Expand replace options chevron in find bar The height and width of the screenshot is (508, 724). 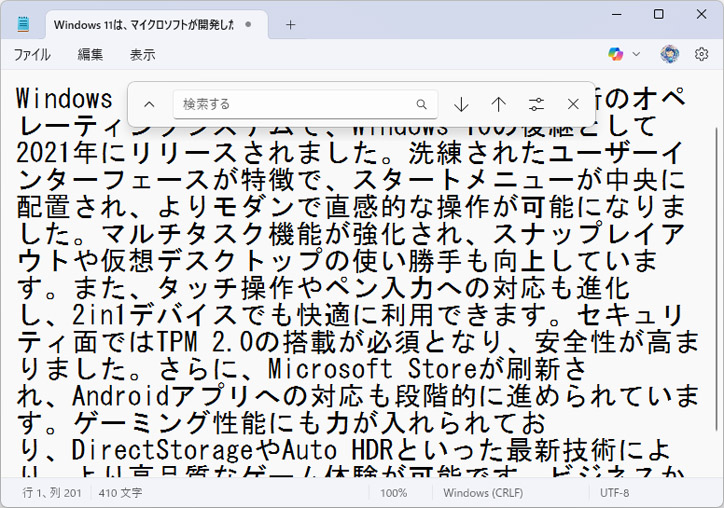pyautogui.click(x=149, y=104)
